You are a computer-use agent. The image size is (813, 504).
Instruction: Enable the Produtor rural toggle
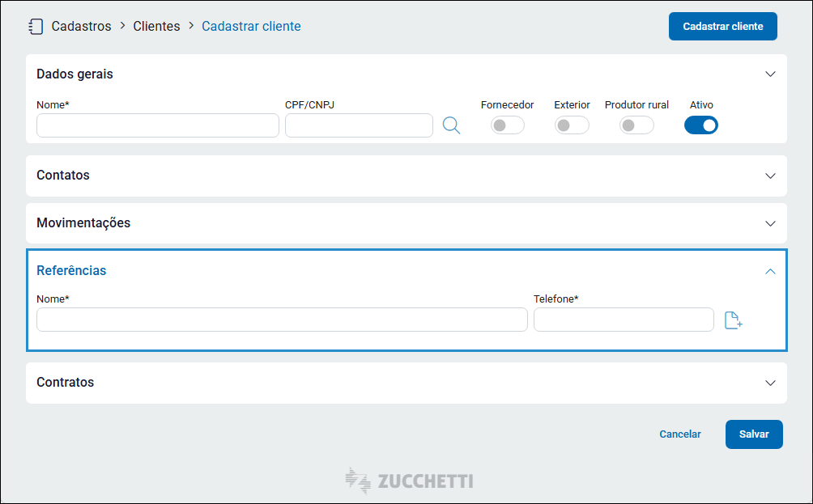(636, 125)
